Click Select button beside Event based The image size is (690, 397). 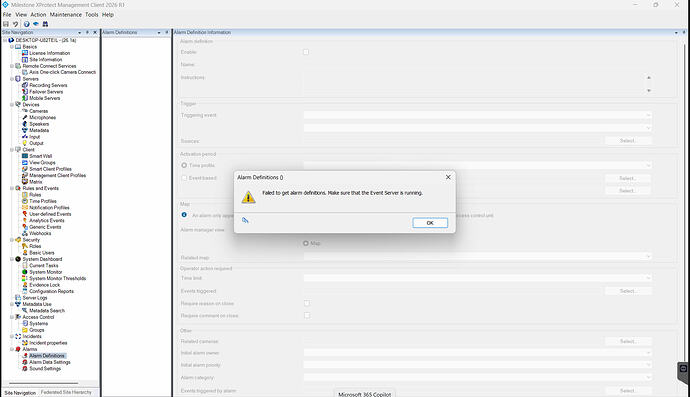point(628,178)
